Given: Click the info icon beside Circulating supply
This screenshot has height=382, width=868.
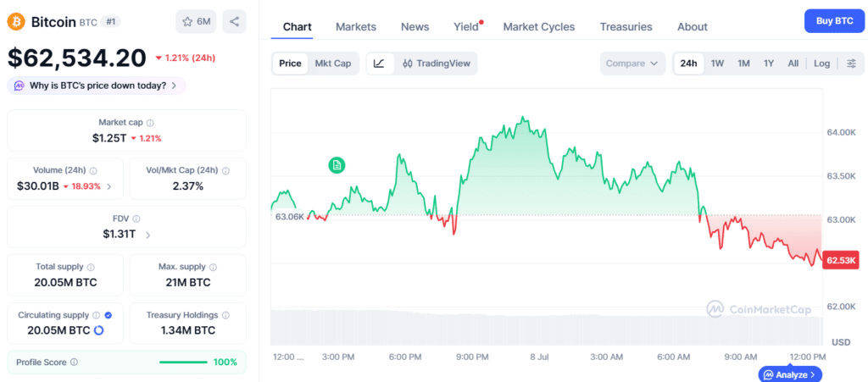Looking at the screenshot, I should pos(97,315).
